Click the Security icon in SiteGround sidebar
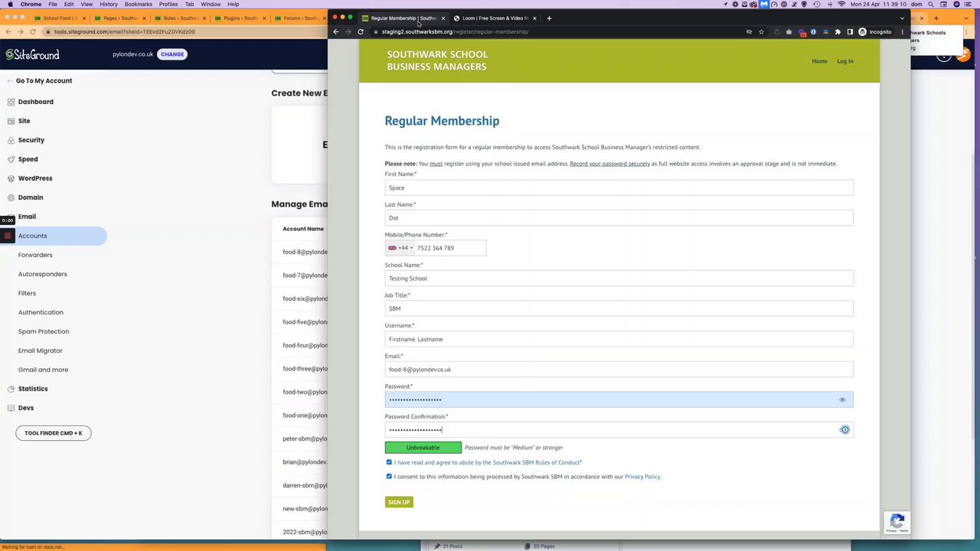Image resolution: width=980 pixels, height=551 pixels. [11, 140]
